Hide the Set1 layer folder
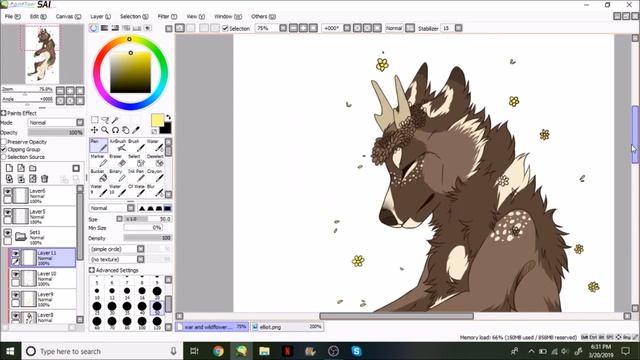 coord(8,233)
